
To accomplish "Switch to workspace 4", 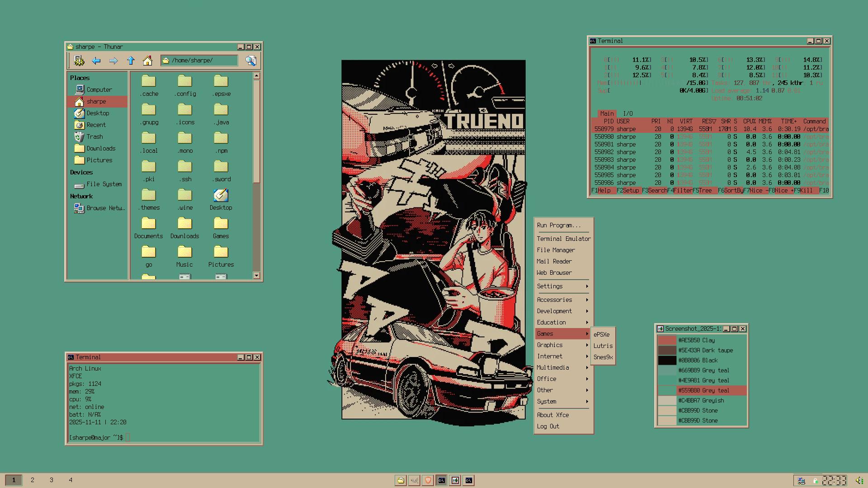I will pos(71,480).
